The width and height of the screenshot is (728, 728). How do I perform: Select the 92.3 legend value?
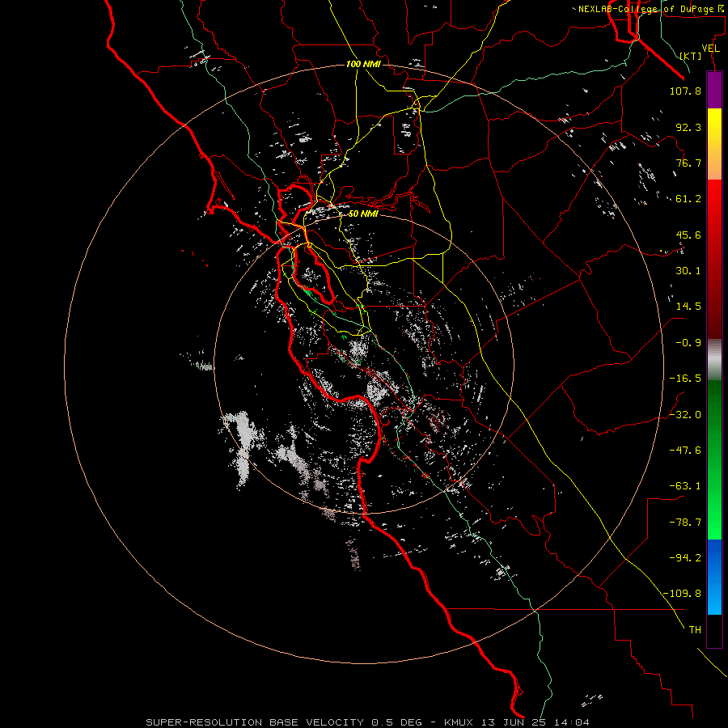pyautogui.click(x=688, y=127)
